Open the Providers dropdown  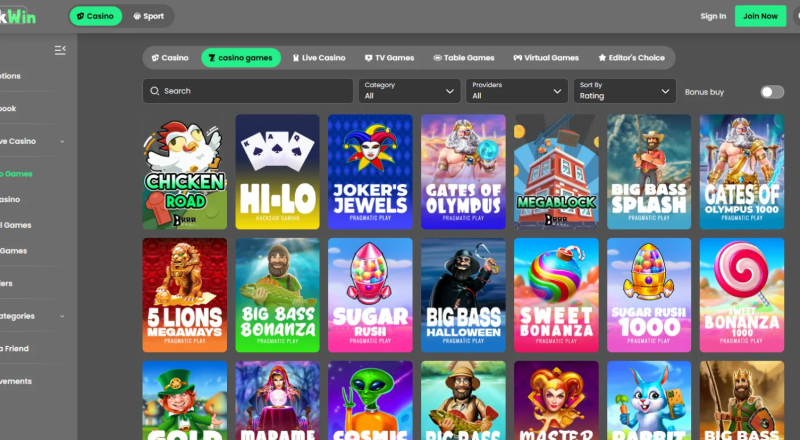[517, 91]
